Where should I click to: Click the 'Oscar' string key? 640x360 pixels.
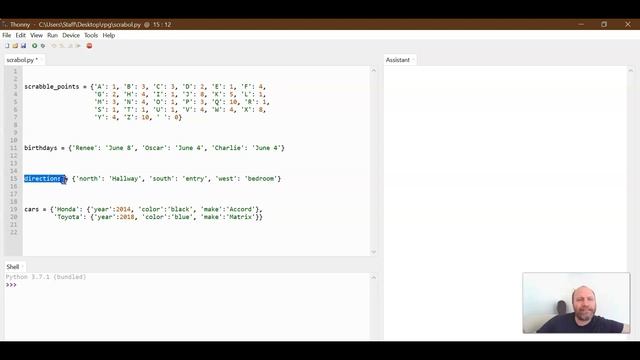(154, 148)
